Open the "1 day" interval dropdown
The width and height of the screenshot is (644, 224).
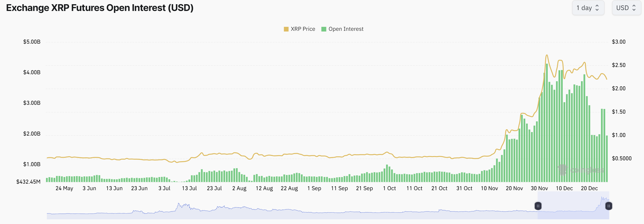point(588,8)
